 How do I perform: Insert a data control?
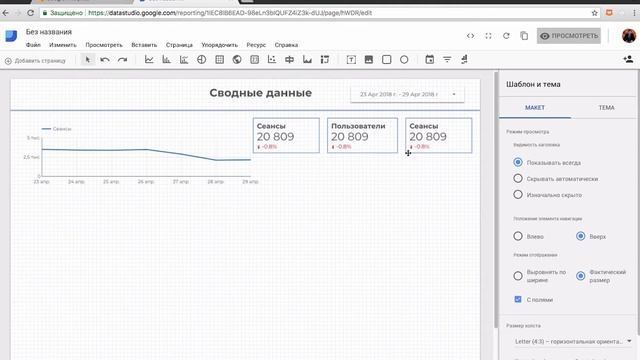tap(464, 60)
